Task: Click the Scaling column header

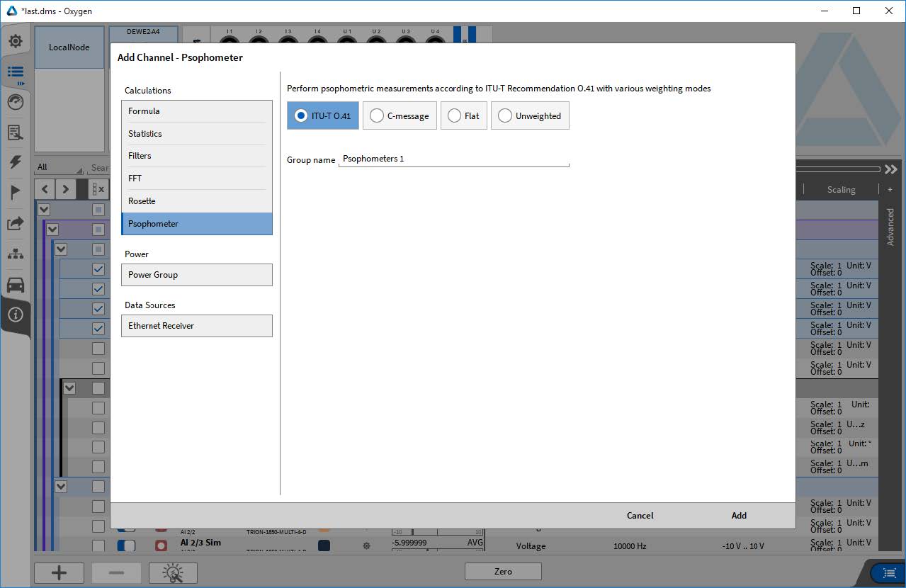Action: pos(841,190)
